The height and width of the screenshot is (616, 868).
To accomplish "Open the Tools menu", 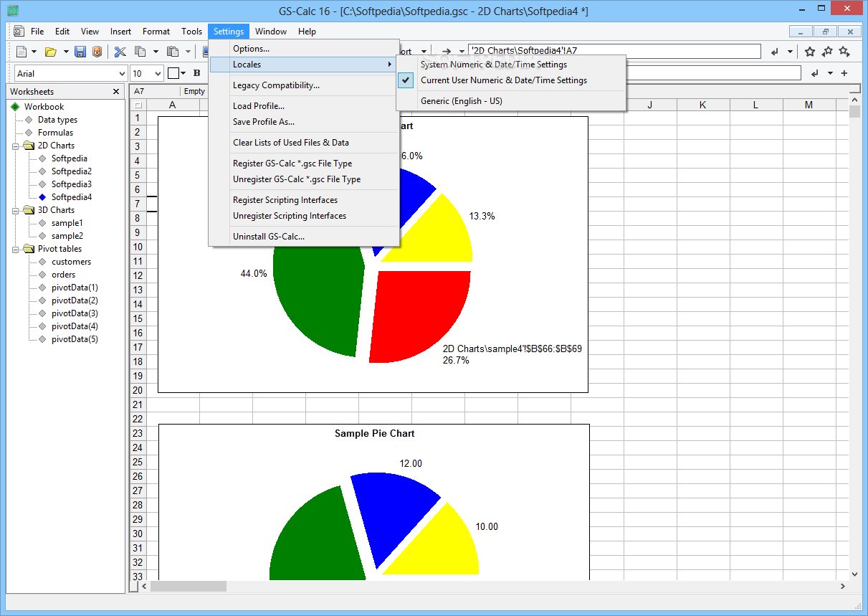I will [x=191, y=32].
